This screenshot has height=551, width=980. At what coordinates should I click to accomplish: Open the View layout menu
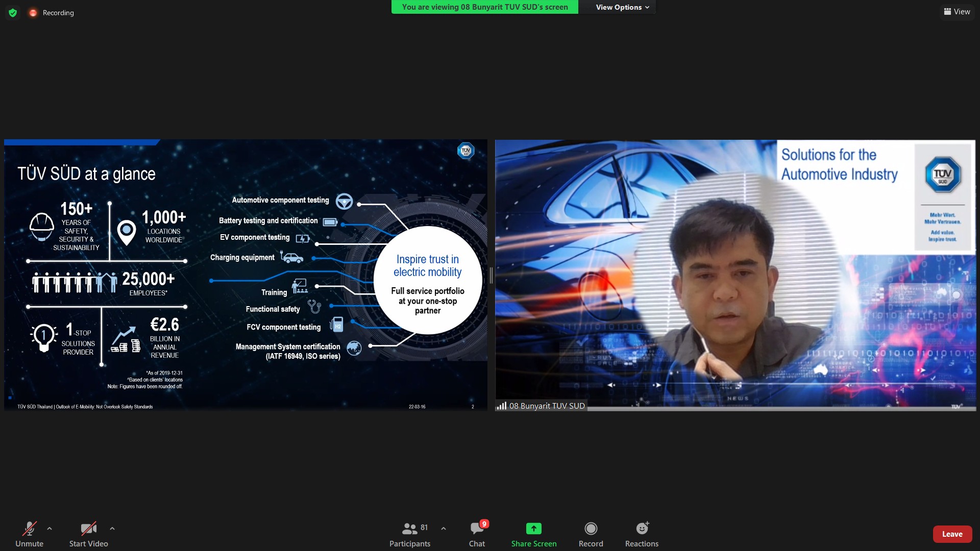click(957, 12)
